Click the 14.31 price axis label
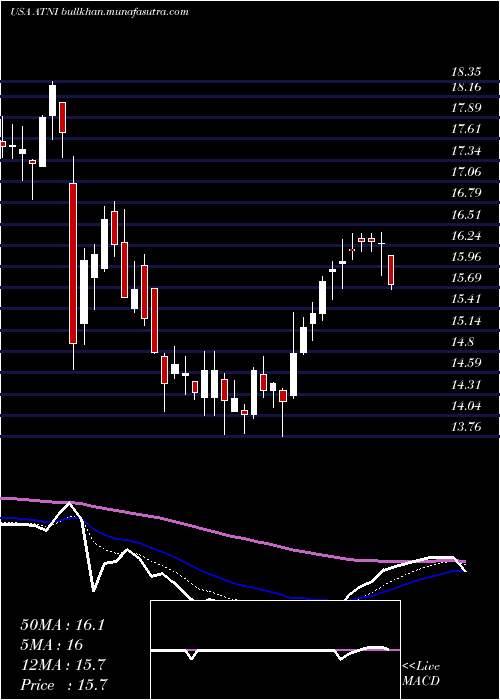The image size is (500, 700). [x=466, y=384]
